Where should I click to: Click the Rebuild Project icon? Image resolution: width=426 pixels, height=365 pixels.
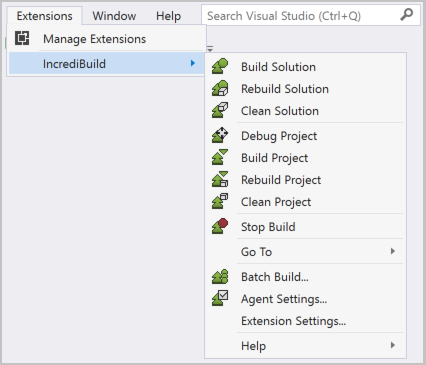pos(220,179)
